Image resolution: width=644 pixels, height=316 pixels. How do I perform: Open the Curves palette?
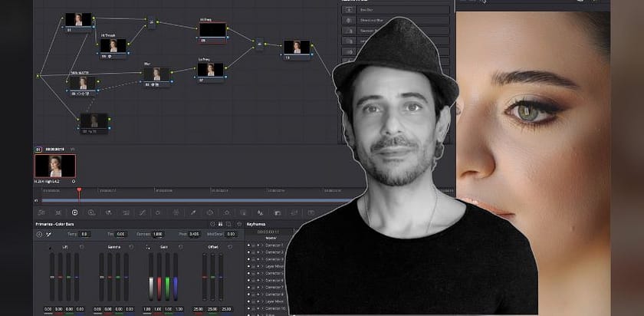click(143, 212)
